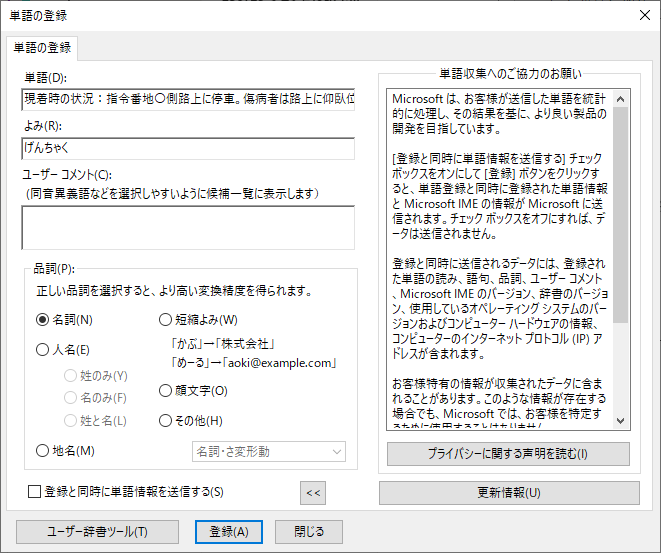Open プライバシーに関する声明を読む(I)
The image size is (661, 553).
(x=509, y=454)
